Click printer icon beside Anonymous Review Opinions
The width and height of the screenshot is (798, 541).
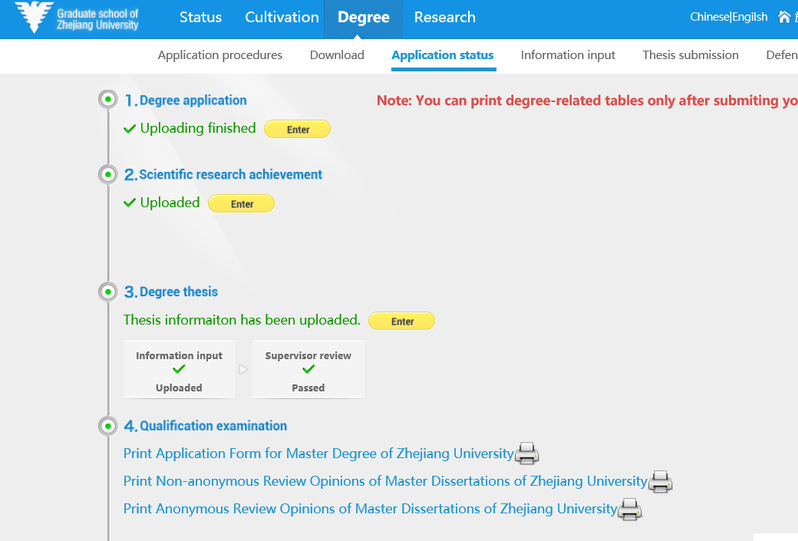pos(630,509)
